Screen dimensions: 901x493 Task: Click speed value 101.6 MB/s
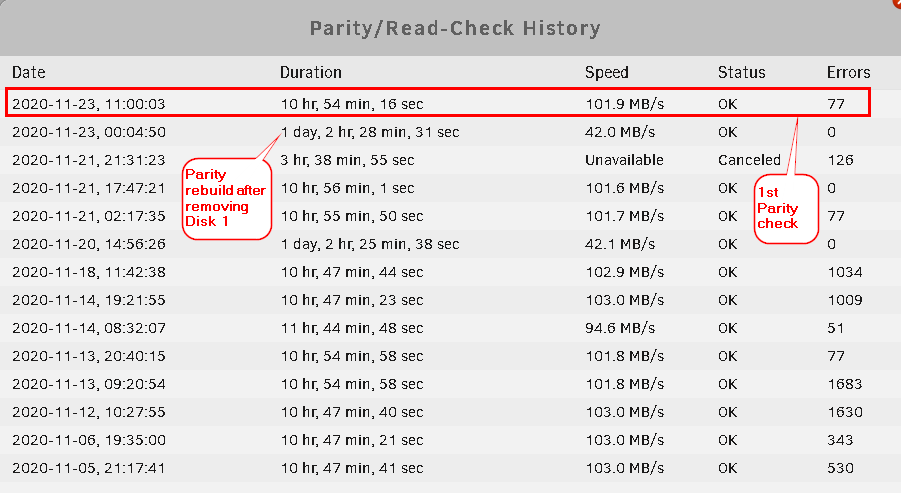pyautogui.click(x=625, y=188)
